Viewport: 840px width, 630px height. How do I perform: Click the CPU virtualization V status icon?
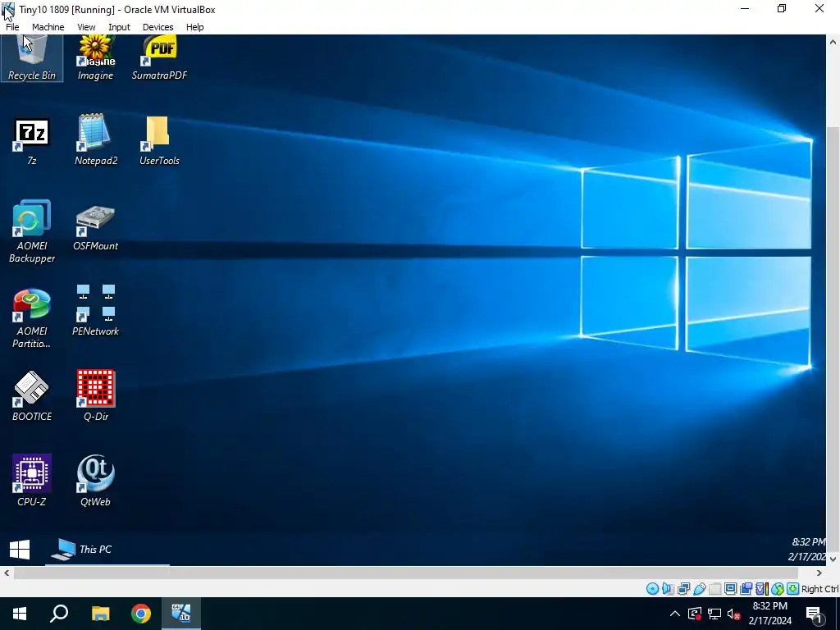761,589
